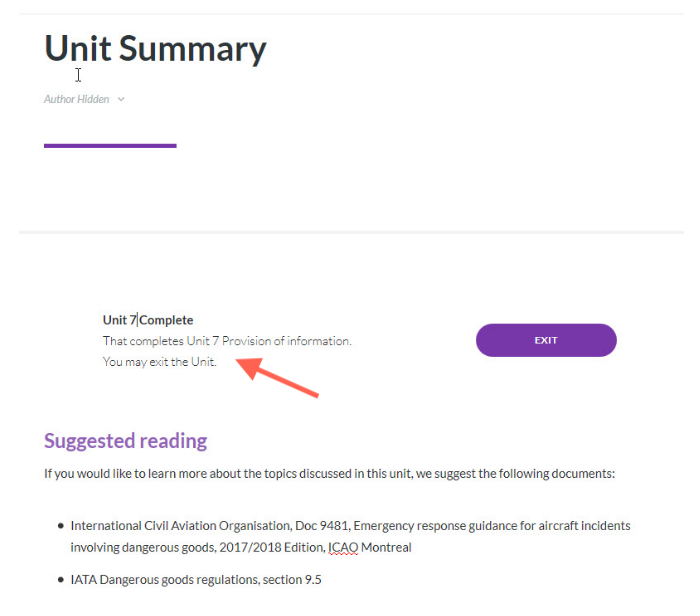Click the line "You may exit the Unit."
Image resolution: width=700 pixels, height=616 pixels.
(x=160, y=361)
